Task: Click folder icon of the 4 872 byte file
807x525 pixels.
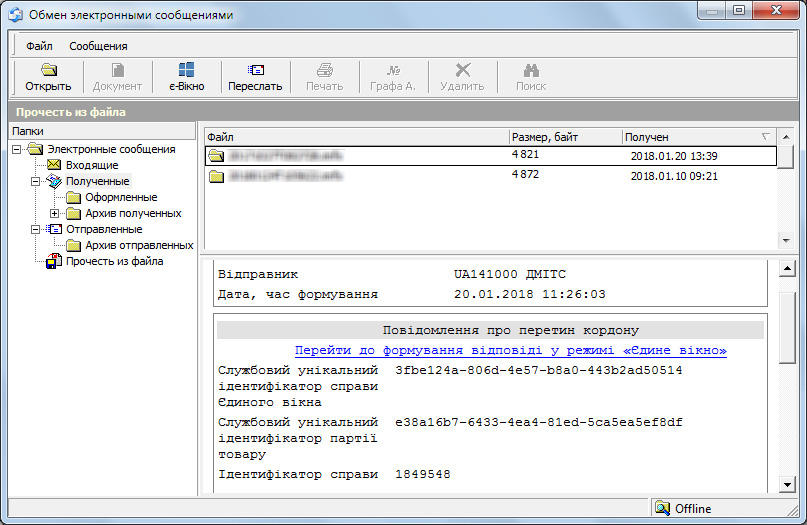Action: tap(217, 177)
